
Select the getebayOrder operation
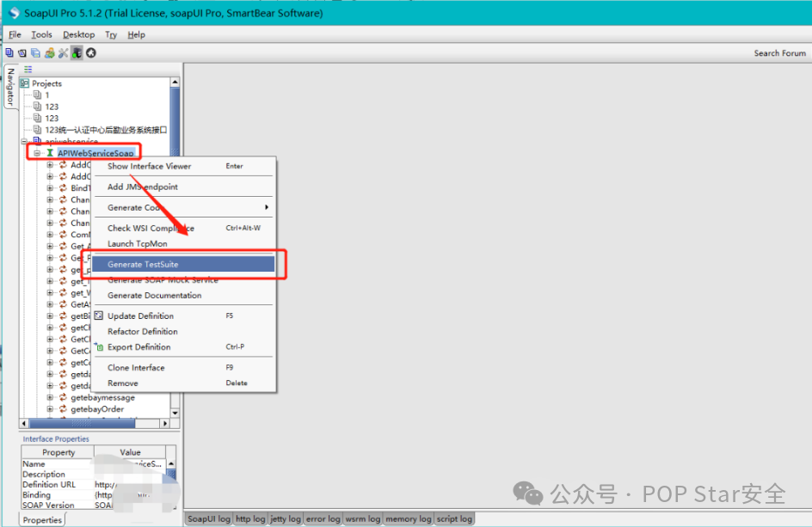[97, 409]
